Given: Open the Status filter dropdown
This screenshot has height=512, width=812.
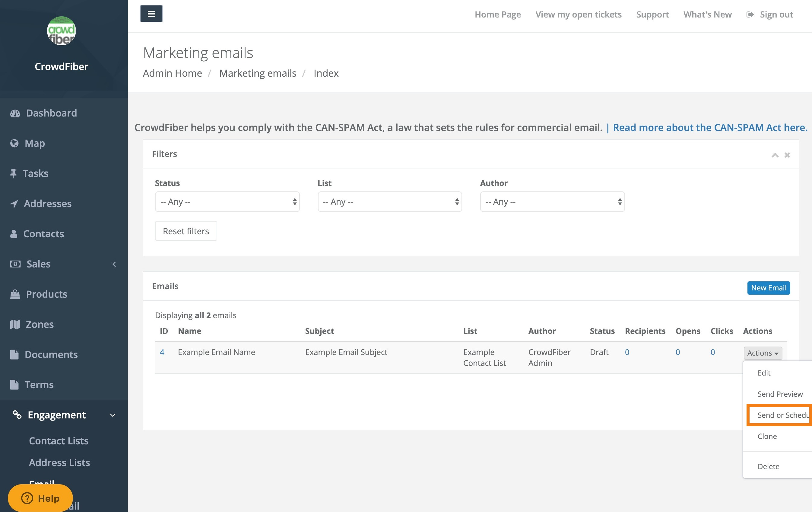Looking at the screenshot, I should (227, 201).
